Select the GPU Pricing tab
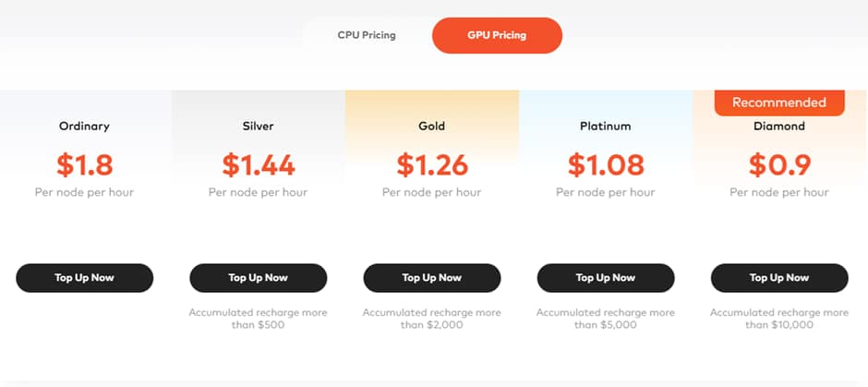868x387 pixels. click(497, 35)
